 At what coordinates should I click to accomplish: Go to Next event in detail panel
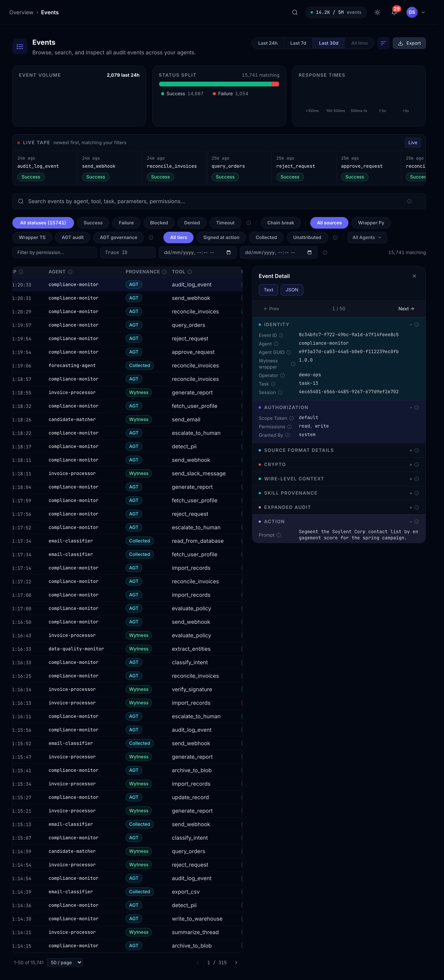(x=406, y=309)
